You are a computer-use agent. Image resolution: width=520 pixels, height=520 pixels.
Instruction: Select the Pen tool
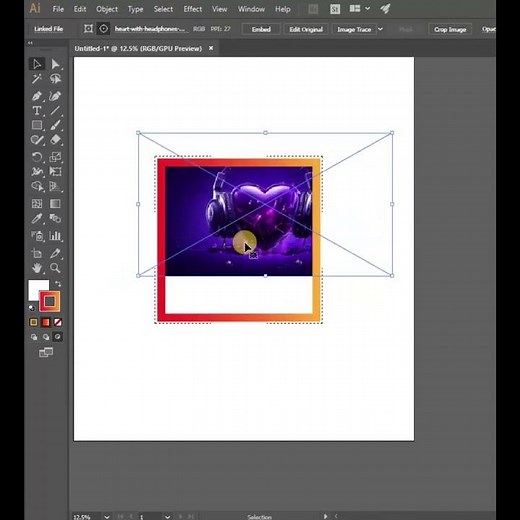pyautogui.click(x=37, y=96)
